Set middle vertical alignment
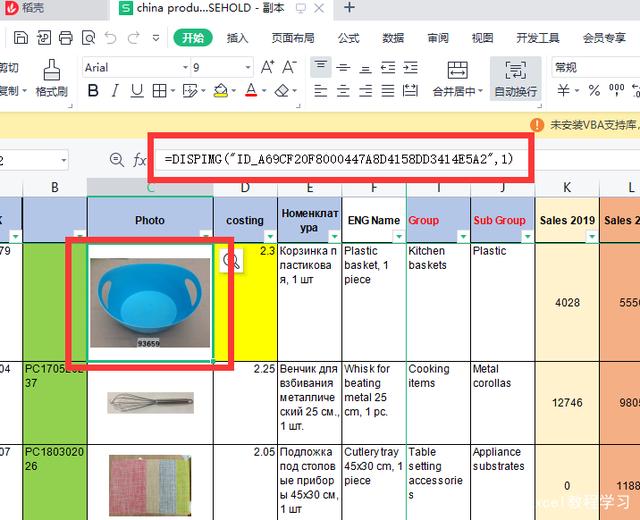The width and height of the screenshot is (640, 520). pyautogui.click(x=343, y=67)
